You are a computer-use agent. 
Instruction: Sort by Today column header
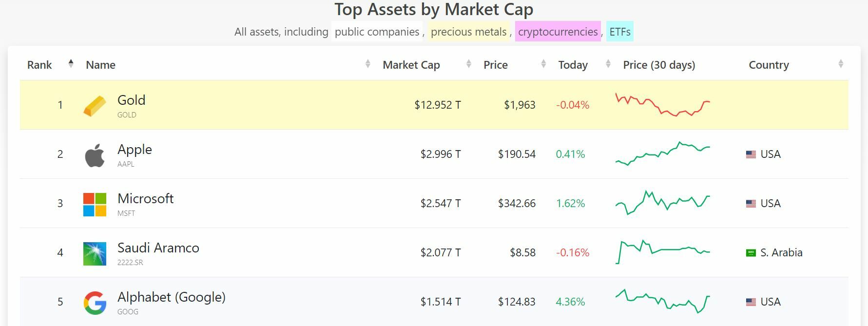click(x=573, y=65)
